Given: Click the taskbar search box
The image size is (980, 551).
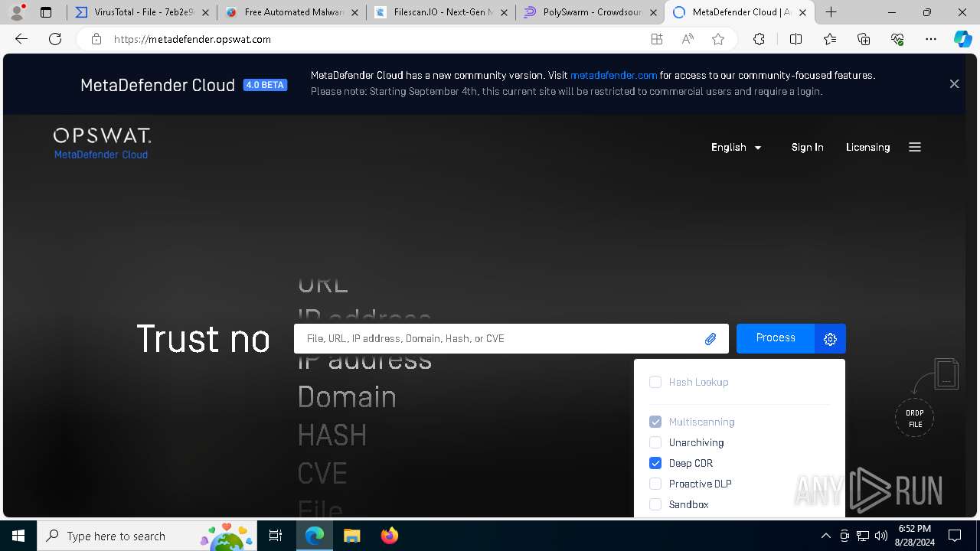Looking at the screenshot, I should coord(145,536).
